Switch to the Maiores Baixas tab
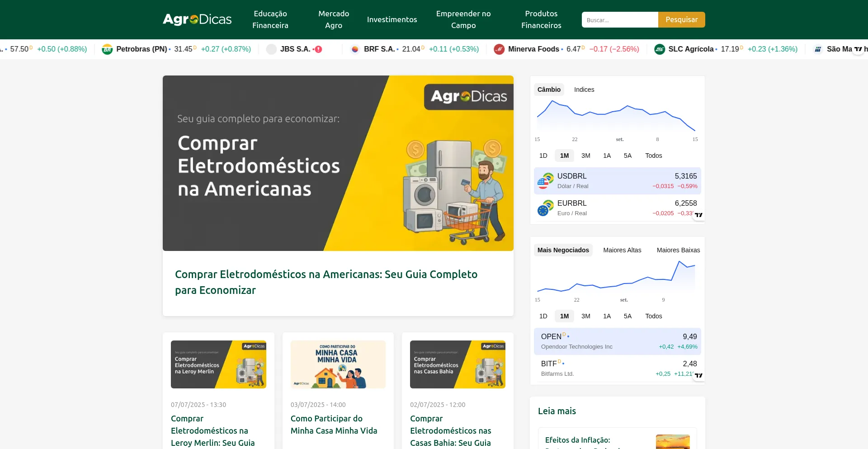The image size is (868, 449). point(678,250)
